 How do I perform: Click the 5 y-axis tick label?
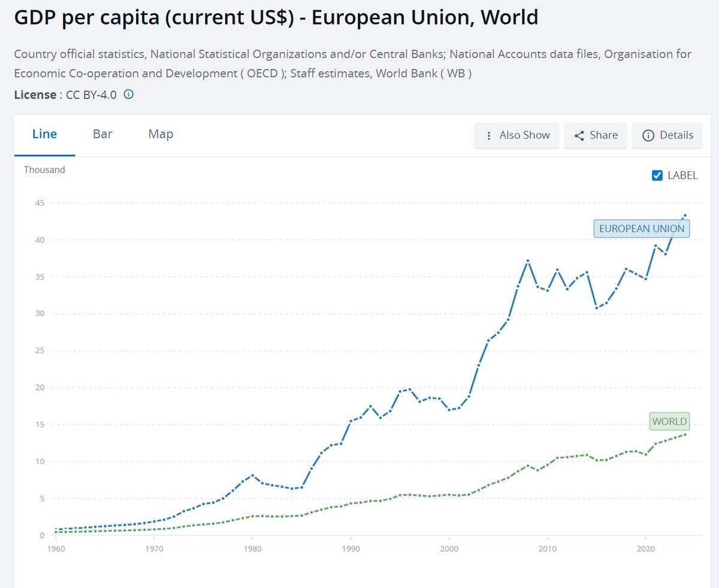coord(43,498)
